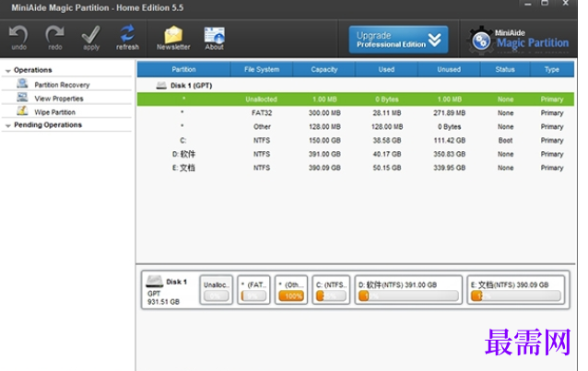This screenshot has width=588, height=371.
Task: Click the Wipe Partition icon
Action: pyautogui.click(x=22, y=110)
